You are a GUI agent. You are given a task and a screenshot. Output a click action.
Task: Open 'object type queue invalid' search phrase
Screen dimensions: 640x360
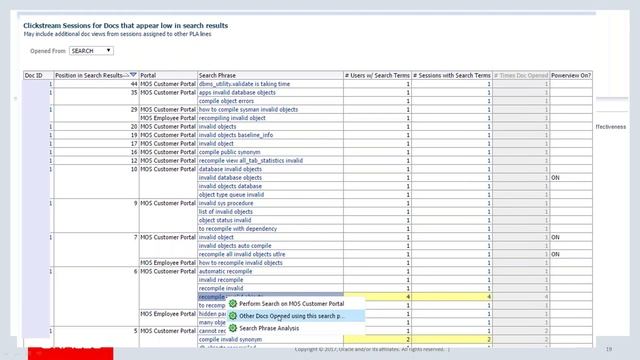[231, 195]
